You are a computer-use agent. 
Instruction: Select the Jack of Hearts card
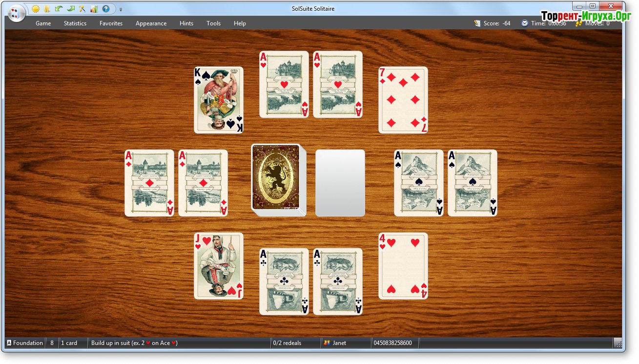[x=219, y=266]
